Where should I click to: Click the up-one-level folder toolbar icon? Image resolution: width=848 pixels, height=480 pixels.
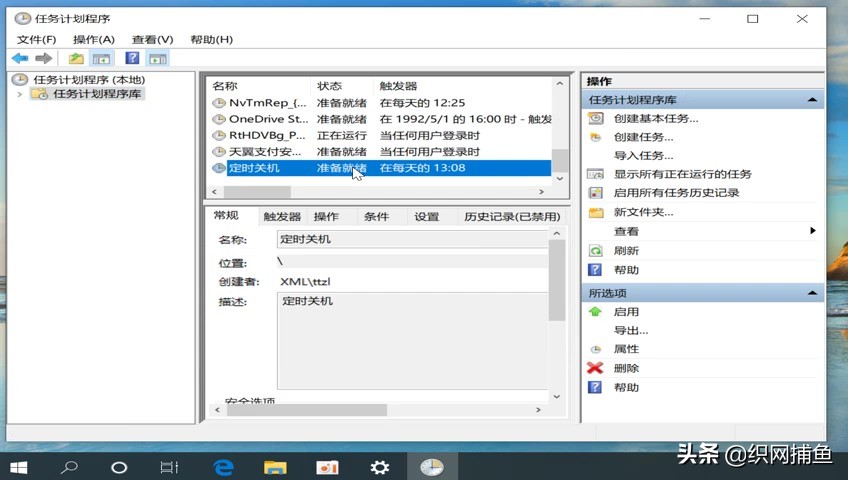coord(76,58)
